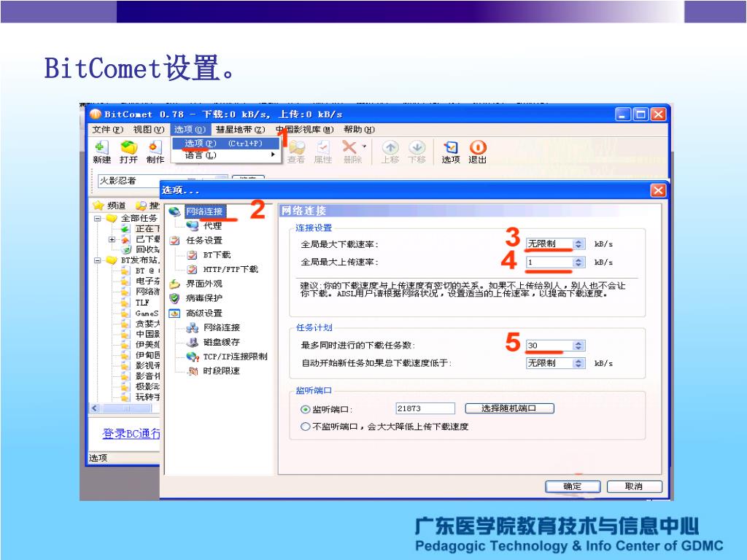Viewport: 747px width, 560px height.
Task: Choose the 不监听端口 radio button
Action: pyautogui.click(x=306, y=427)
